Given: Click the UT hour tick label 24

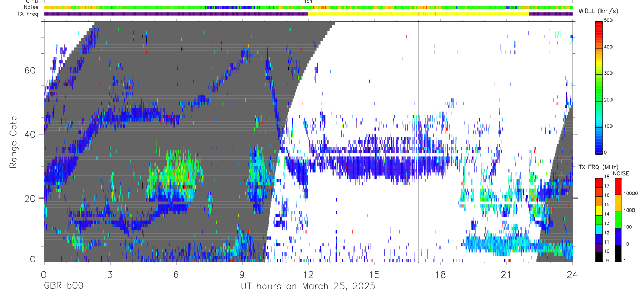Looking at the screenshot, I should (x=572, y=274).
